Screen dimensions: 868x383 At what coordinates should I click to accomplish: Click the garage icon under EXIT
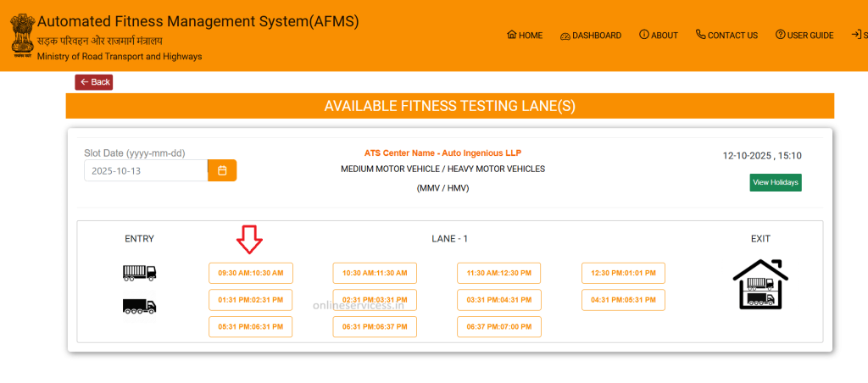point(760,284)
